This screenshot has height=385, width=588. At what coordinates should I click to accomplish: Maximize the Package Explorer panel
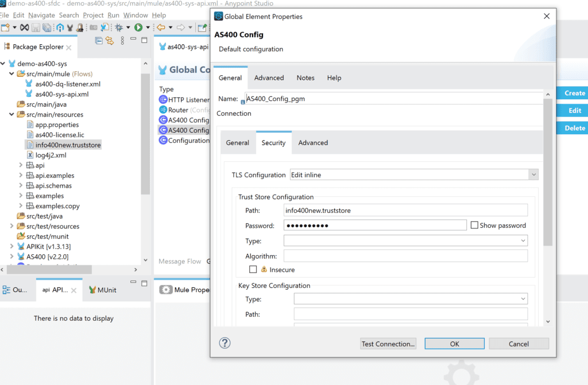pyautogui.click(x=144, y=40)
